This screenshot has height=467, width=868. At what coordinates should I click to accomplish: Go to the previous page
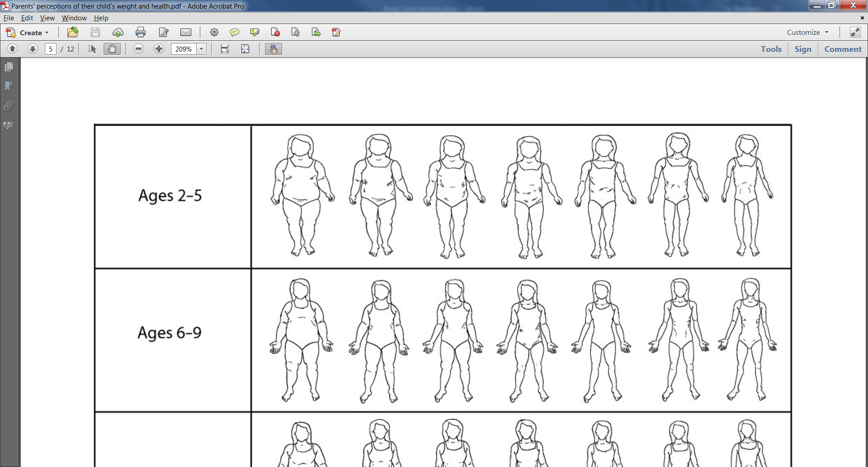pyautogui.click(x=12, y=49)
